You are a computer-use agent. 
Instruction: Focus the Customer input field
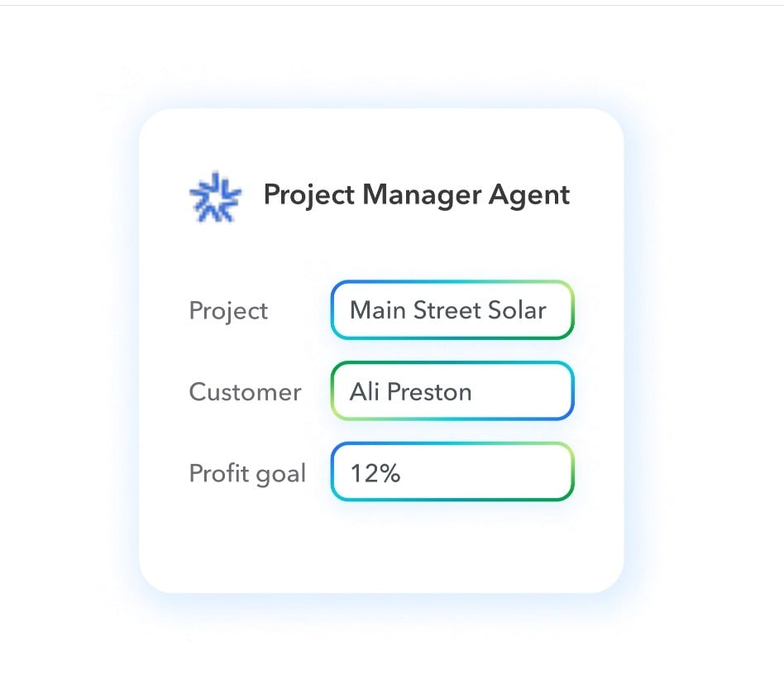tap(452, 391)
